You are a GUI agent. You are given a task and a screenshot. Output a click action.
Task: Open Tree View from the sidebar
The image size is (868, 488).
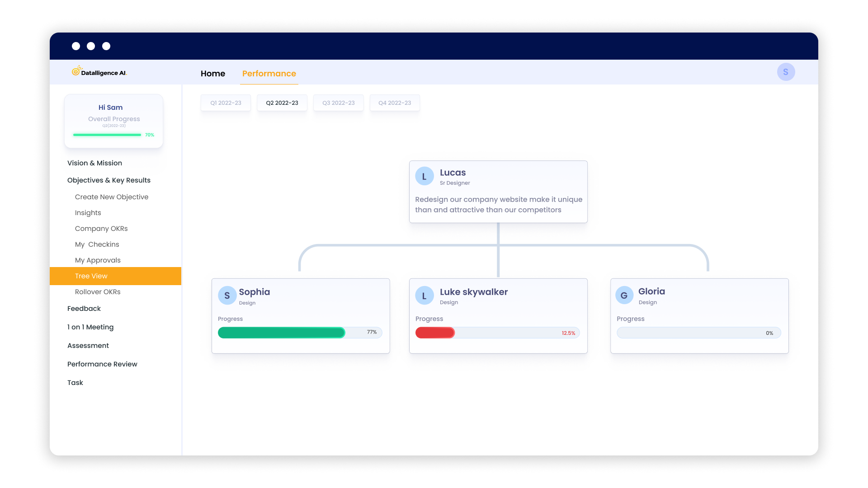91,276
